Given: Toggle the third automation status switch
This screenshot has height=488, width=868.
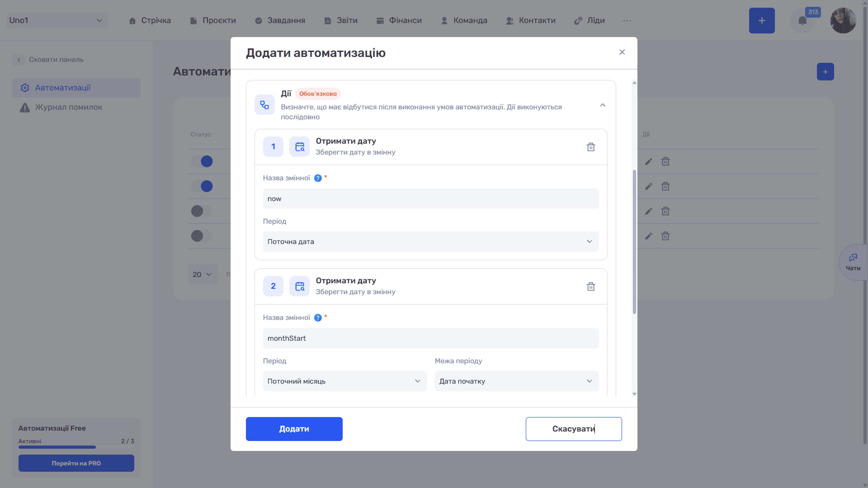Looking at the screenshot, I should click(x=202, y=211).
